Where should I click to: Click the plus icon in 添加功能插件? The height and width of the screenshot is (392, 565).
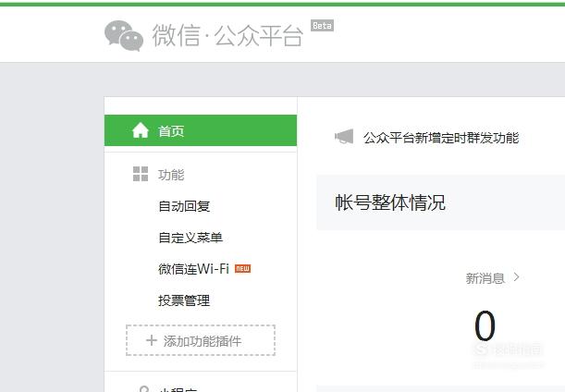[152, 340]
